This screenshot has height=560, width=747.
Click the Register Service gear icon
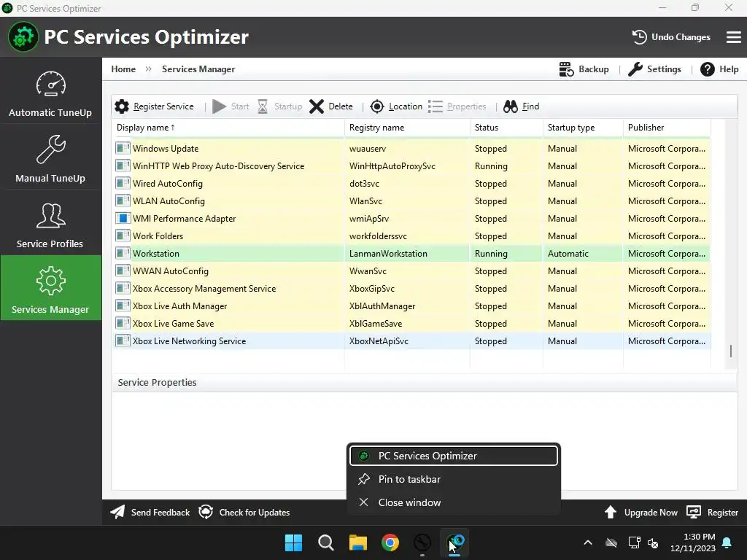[x=122, y=106]
